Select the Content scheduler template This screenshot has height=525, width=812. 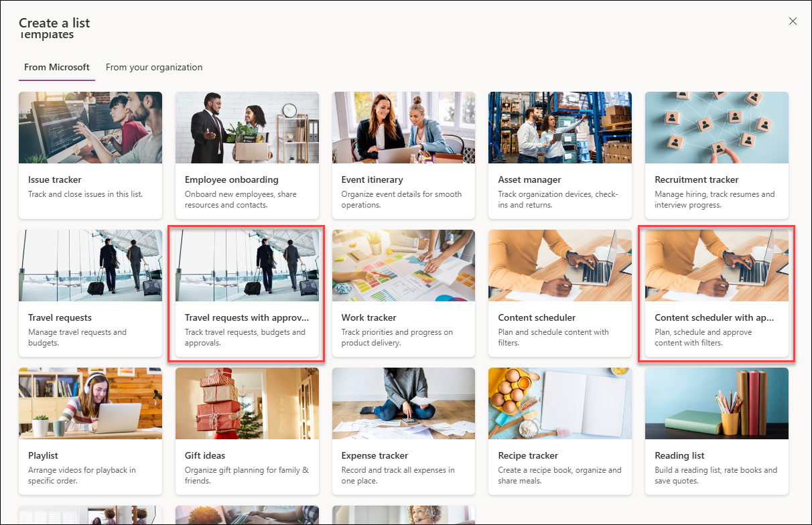559,293
